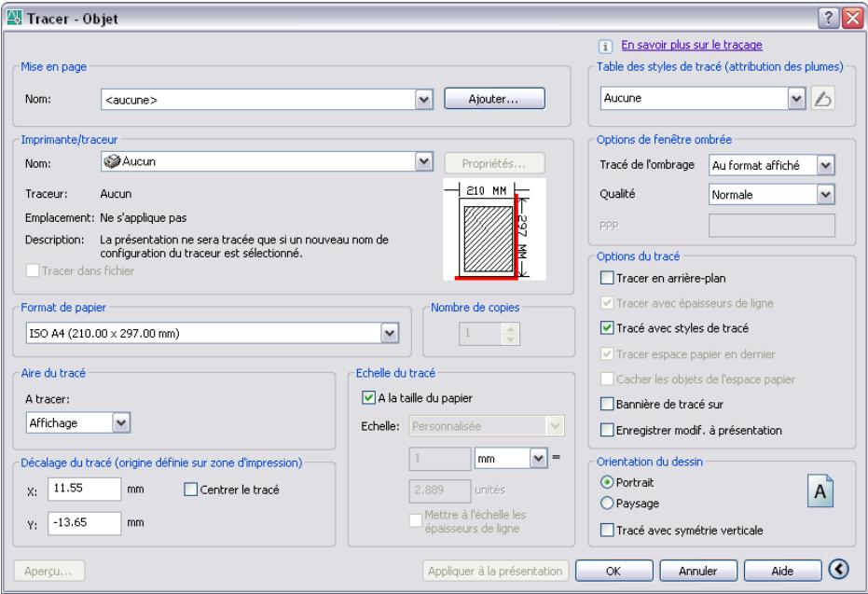Click the X offset input field

(x=84, y=489)
